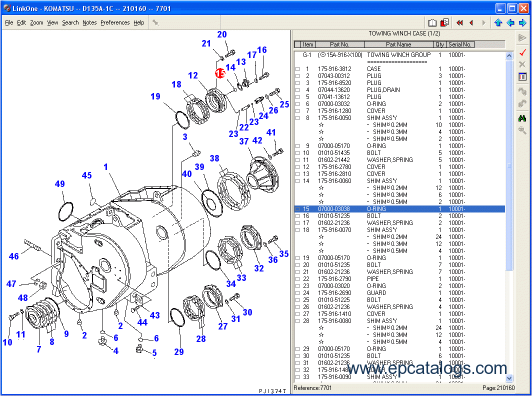Image resolution: width=532 pixels, height=396 pixels.
Task: Open the File menu
Action: point(9,22)
